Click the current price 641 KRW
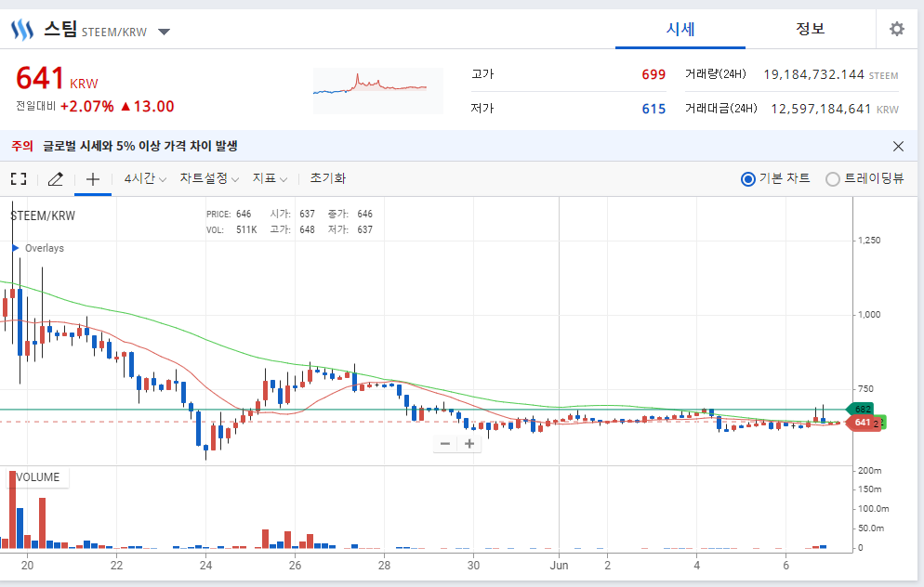This screenshot has width=924, height=587. 57,79
